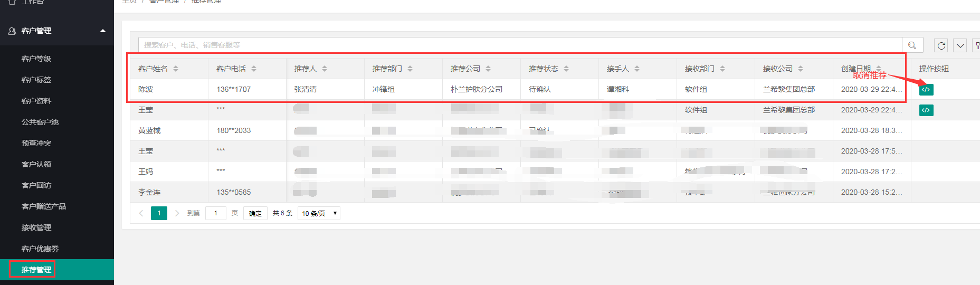Click recommender cell 张清清

[306, 90]
